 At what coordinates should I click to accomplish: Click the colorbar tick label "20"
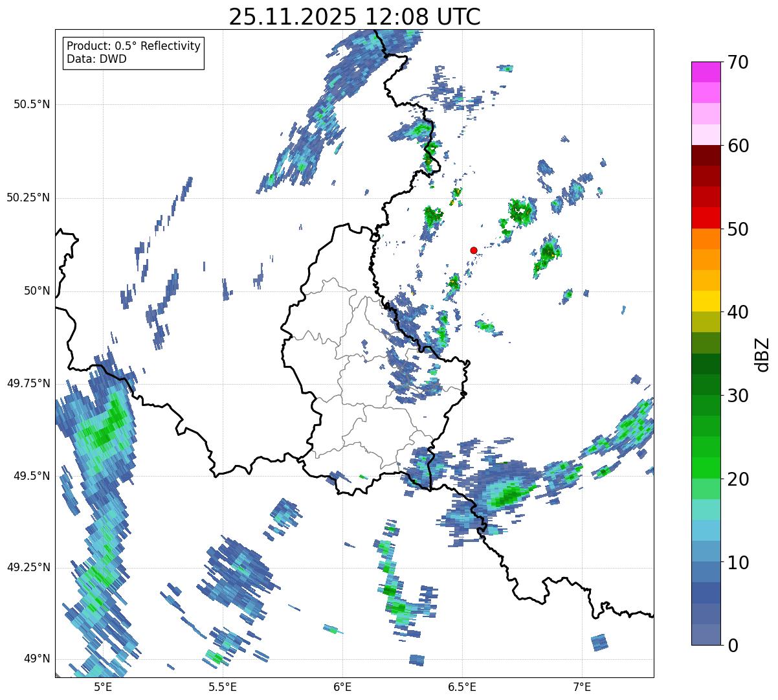click(x=738, y=479)
